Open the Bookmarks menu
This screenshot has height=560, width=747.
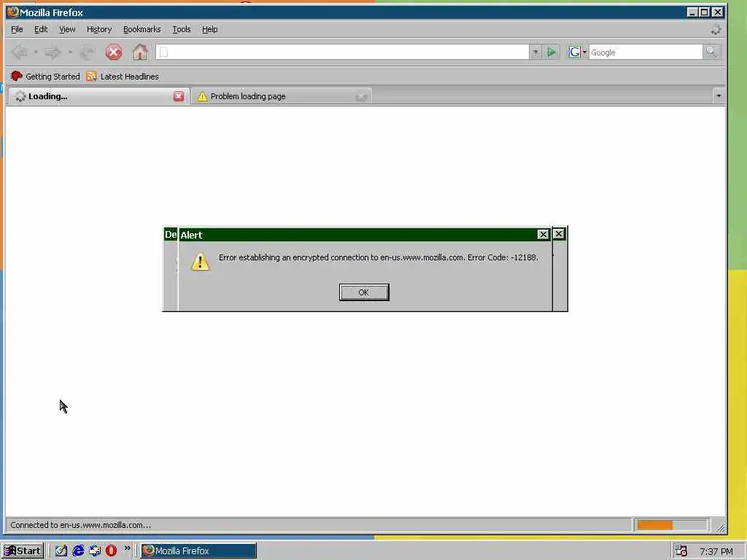coord(142,29)
